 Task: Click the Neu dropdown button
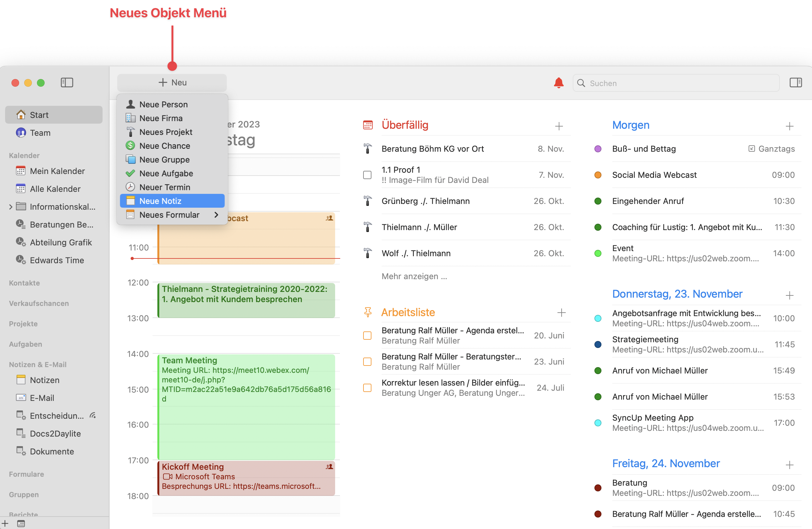click(172, 83)
